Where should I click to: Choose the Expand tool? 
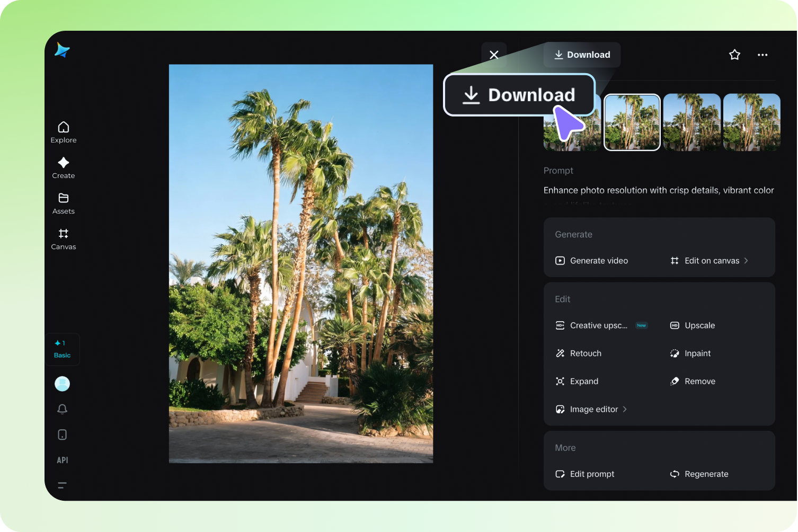(577, 382)
